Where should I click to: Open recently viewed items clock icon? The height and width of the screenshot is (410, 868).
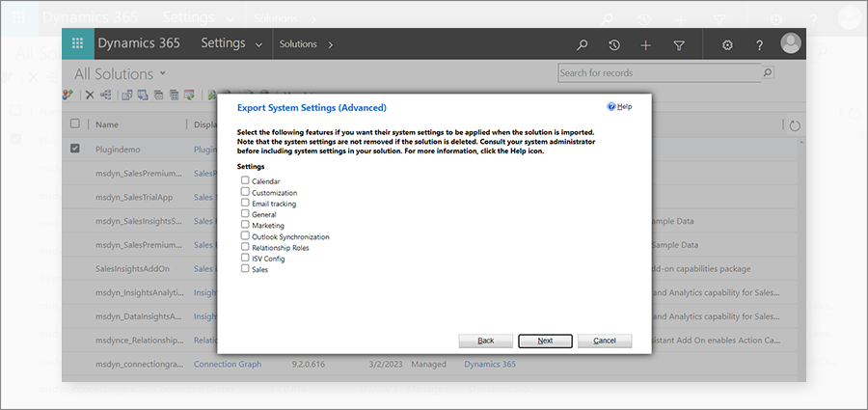[x=614, y=45]
